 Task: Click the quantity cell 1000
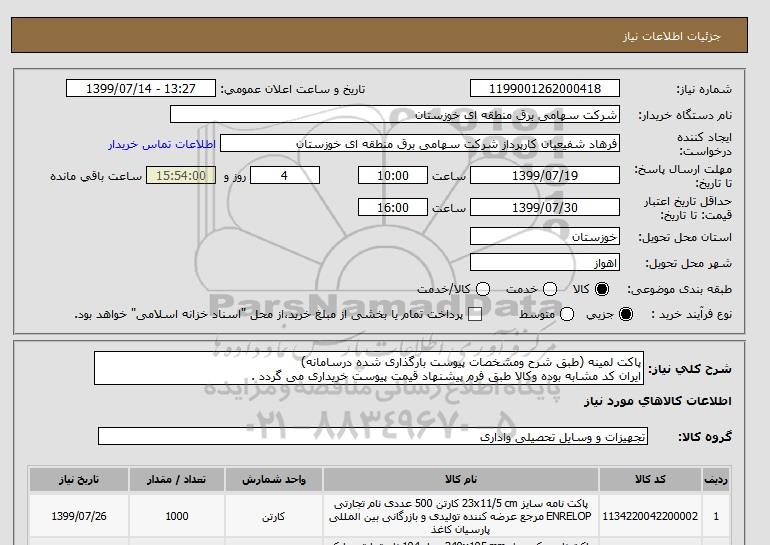[177, 516]
